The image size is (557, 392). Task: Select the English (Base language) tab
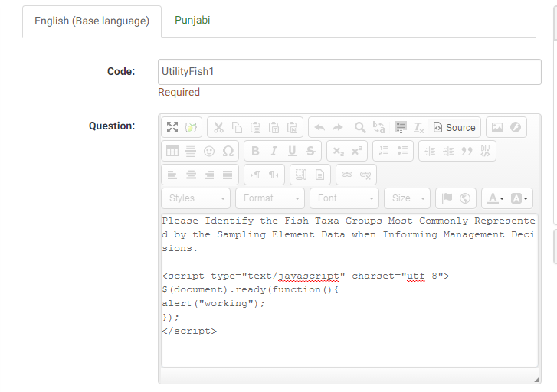coord(92,21)
